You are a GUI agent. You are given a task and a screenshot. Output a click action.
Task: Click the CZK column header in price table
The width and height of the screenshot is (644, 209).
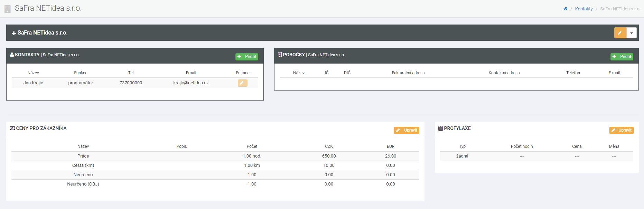[329, 146]
